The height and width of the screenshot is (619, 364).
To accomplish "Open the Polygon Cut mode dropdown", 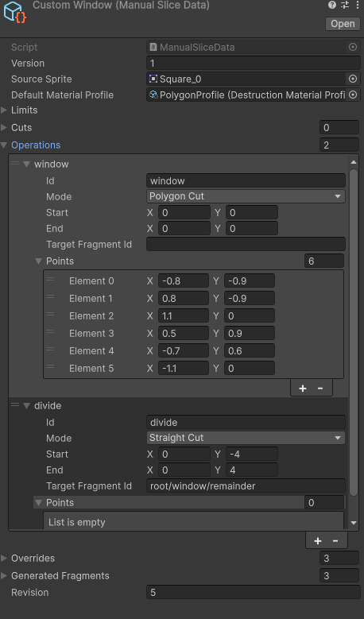I will pyautogui.click(x=246, y=196).
